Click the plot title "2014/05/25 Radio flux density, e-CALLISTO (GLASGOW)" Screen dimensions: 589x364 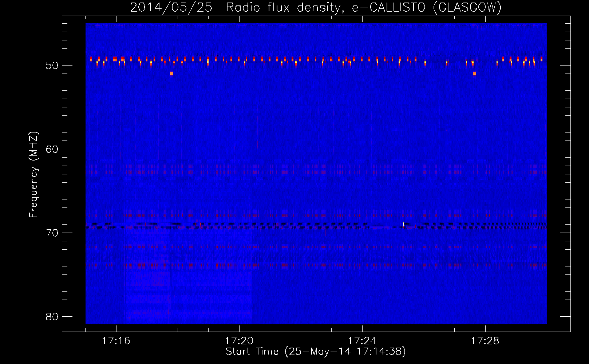click(x=316, y=7)
